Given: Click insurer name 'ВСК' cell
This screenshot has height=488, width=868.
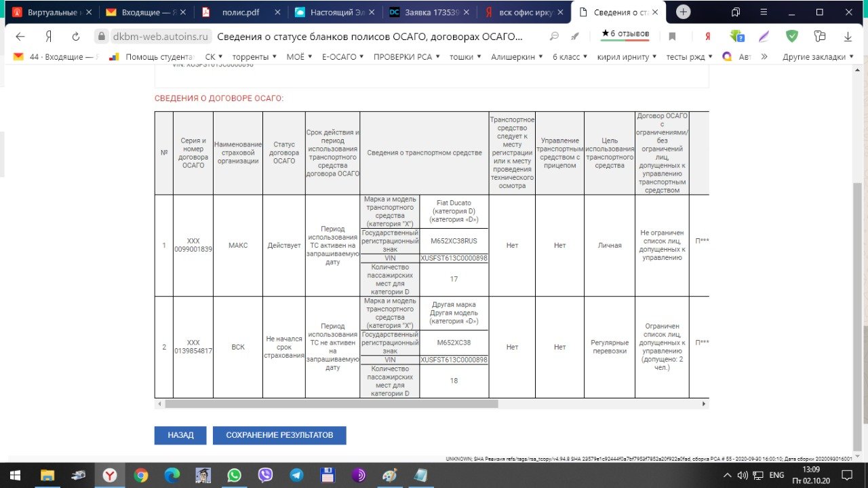Looking at the screenshot, I should (238, 347).
